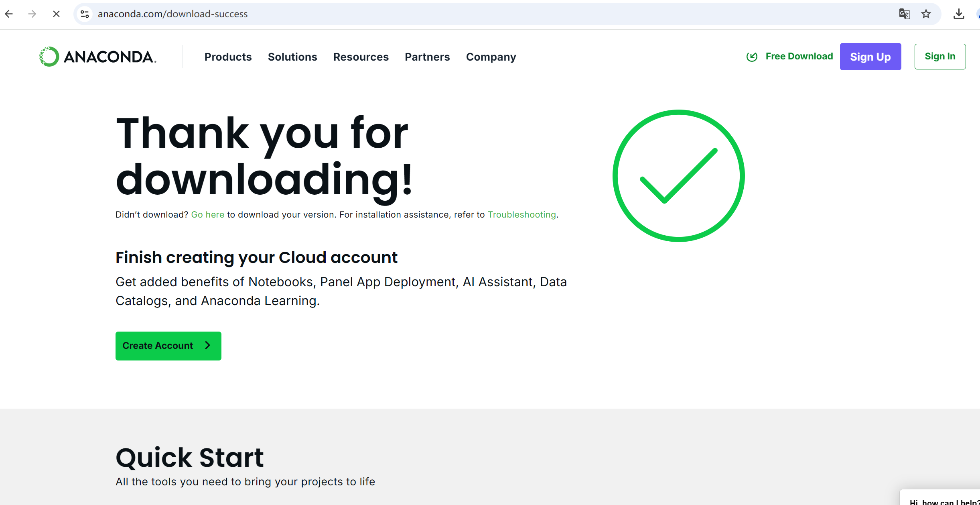Image resolution: width=980 pixels, height=505 pixels.
Task: Click the browser back arrow
Action: click(x=9, y=14)
